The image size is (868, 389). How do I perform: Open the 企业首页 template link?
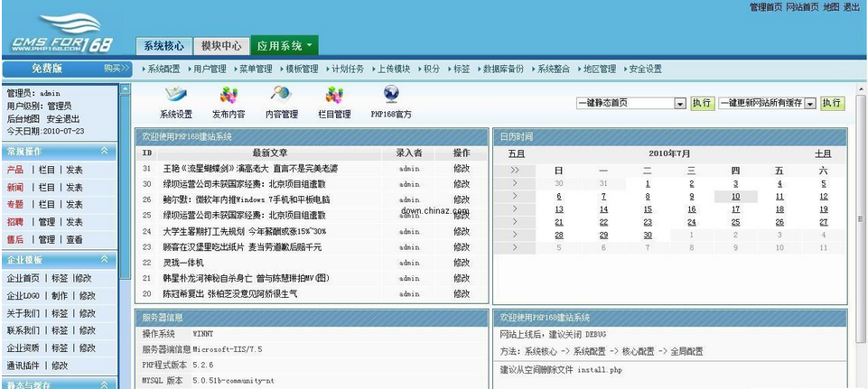coord(23,278)
